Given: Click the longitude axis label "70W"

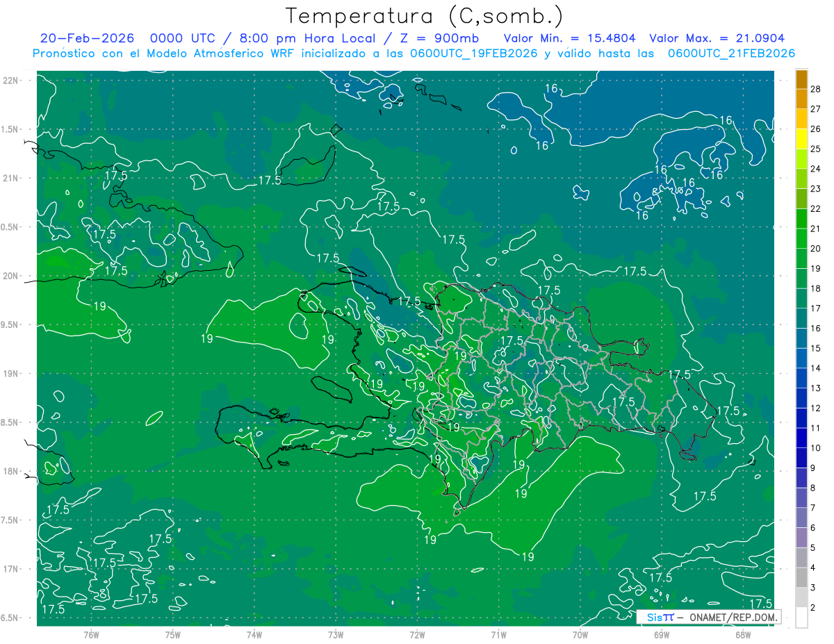Looking at the screenshot, I should (x=580, y=634).
